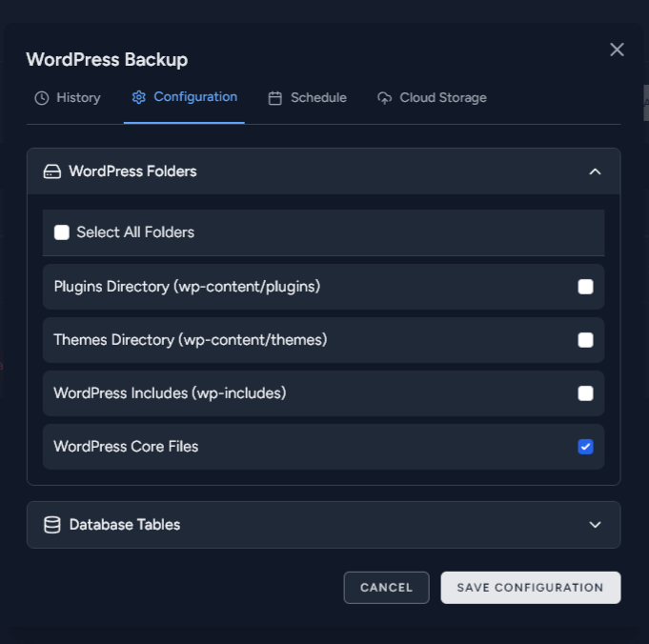Screen dimensions: 649x644
Task: Open the Cloud Storage tab
Action: [x=432, y=98]
